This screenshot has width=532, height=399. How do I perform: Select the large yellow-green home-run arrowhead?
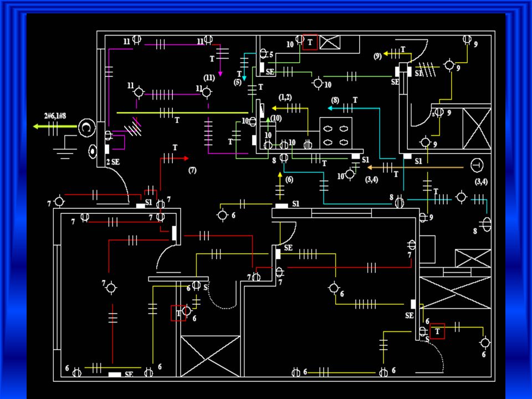point(35,126)
